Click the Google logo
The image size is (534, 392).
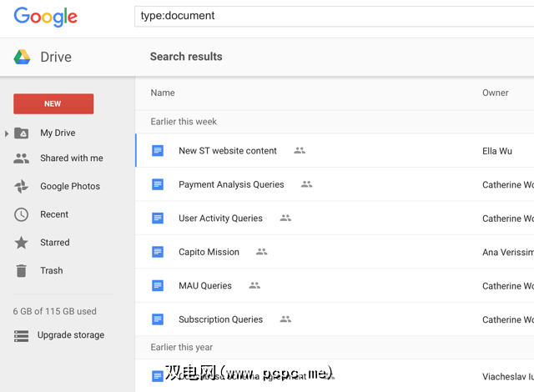click(46, 16)
